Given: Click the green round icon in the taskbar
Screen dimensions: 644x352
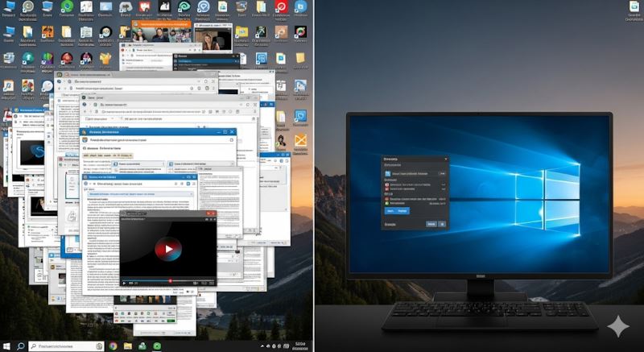Looking at the screenshot, I should 157,346.
